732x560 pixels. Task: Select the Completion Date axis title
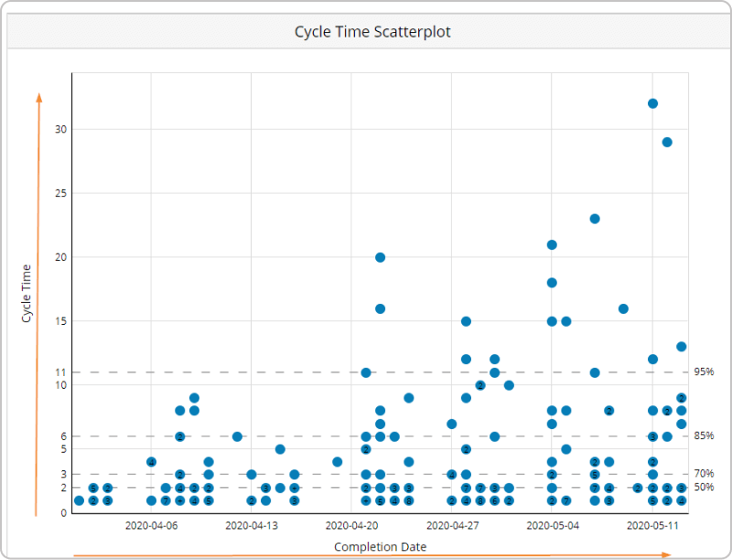[380, 547]
